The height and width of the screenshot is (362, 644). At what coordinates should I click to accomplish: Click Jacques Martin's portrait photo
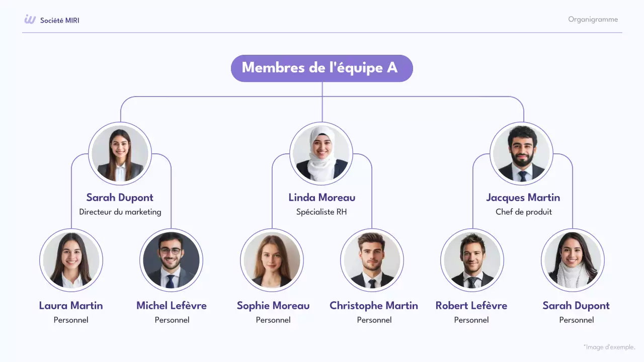pos(522,153)
